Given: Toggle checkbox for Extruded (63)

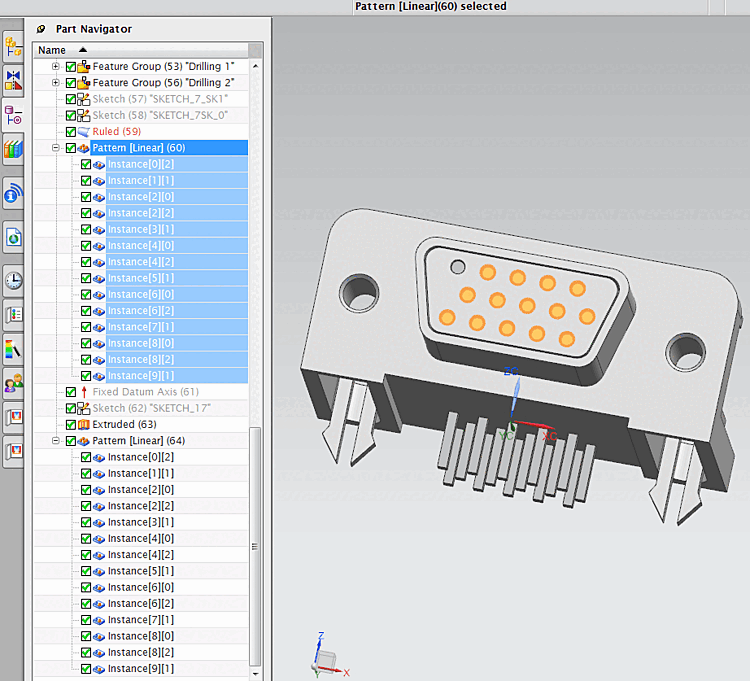Looking at the screenshot, I should [70, 424].
